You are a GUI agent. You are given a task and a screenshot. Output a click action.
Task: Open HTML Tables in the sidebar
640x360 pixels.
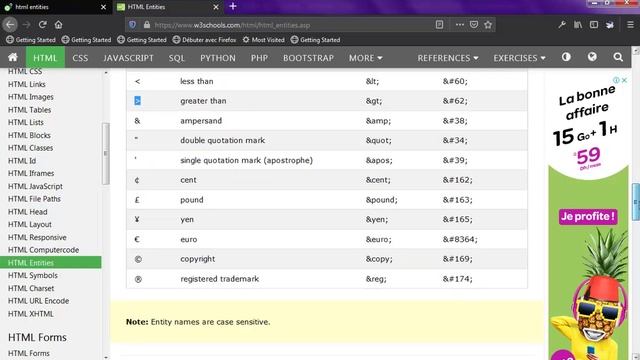pyautogui.click(x=29, y=110)
